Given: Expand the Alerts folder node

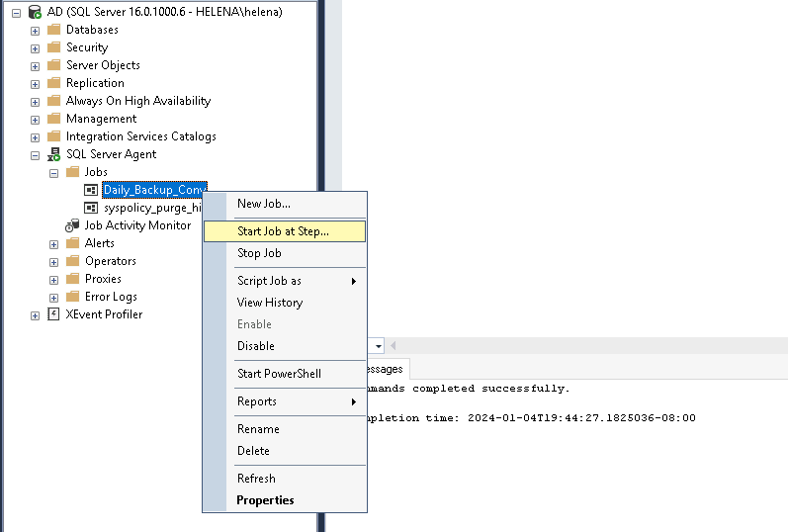Looking at the screenshot, I should [54, 243].
